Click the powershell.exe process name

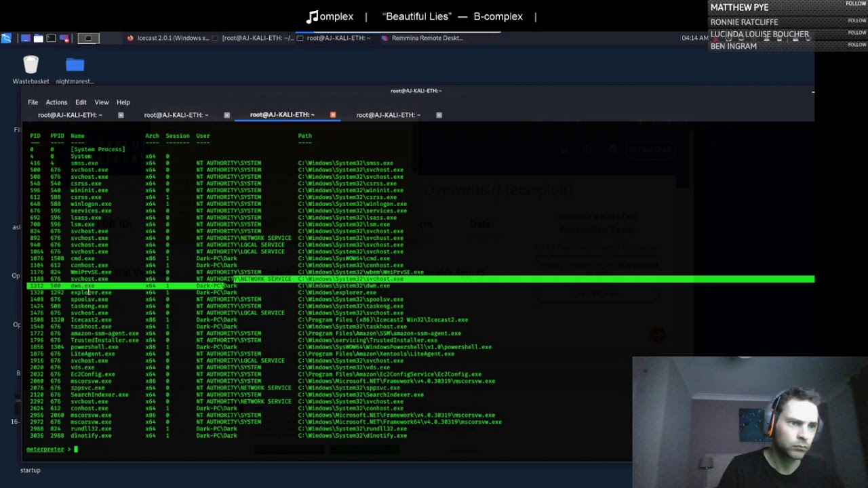coord(94,347)
